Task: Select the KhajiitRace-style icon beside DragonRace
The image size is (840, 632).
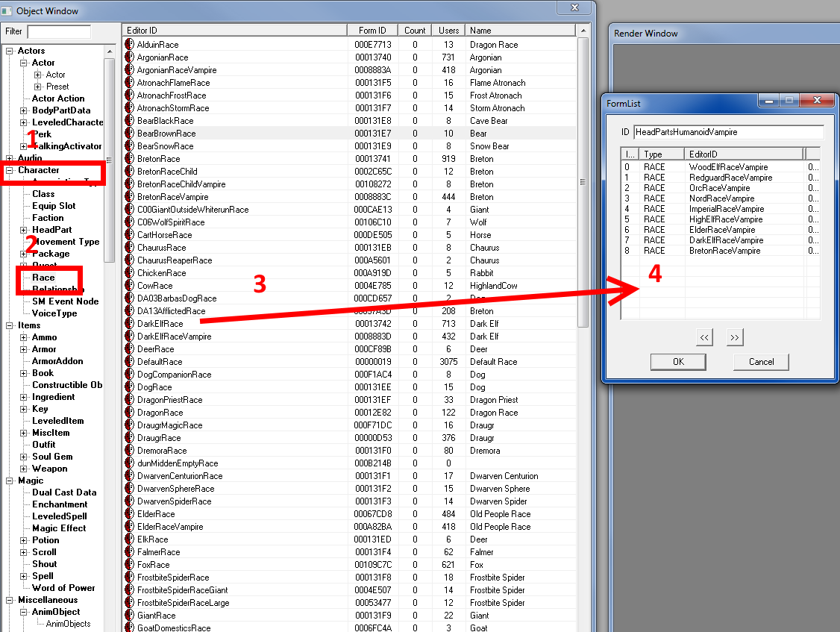Action: coord(129,413)
